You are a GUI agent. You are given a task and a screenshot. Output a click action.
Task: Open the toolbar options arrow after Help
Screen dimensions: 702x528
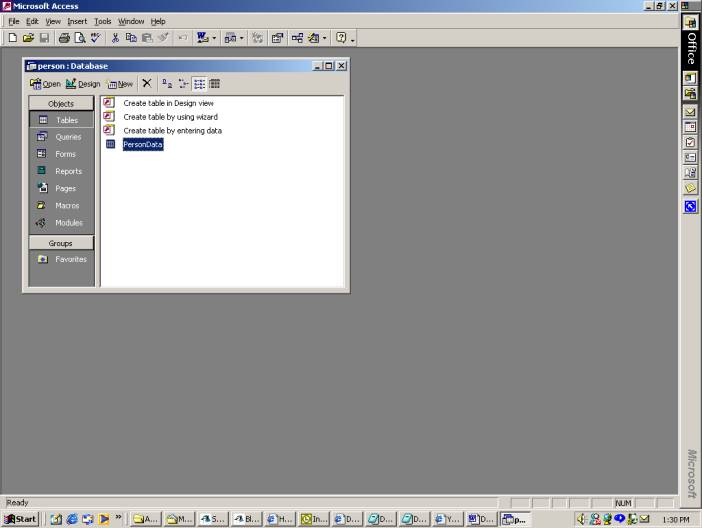353,39
